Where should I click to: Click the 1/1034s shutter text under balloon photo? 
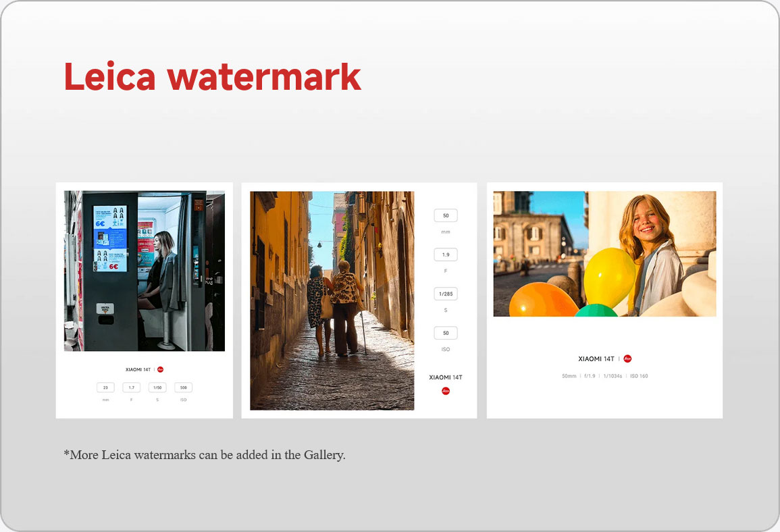click(612, 376)
